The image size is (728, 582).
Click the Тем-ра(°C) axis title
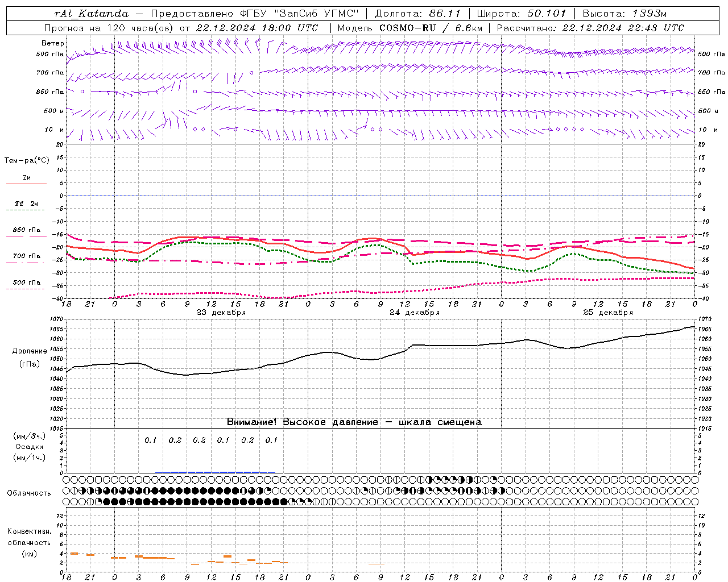tap(27, 161)
